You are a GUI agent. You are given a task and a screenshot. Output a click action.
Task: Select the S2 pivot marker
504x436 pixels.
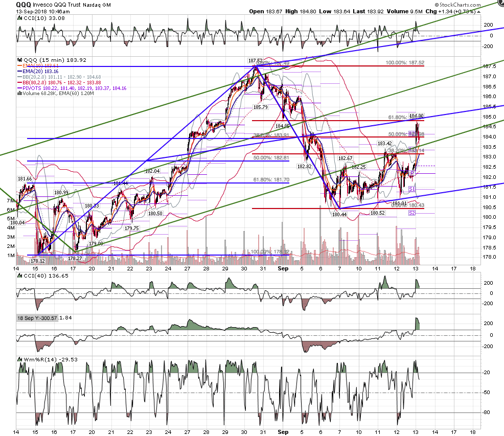point(412,213)
